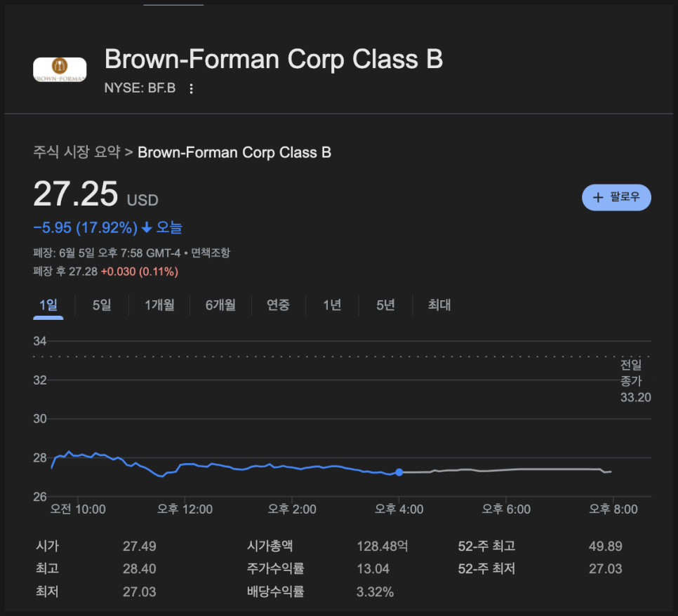Click the plus icon in 팔로우 button

[x=598, y=198]
